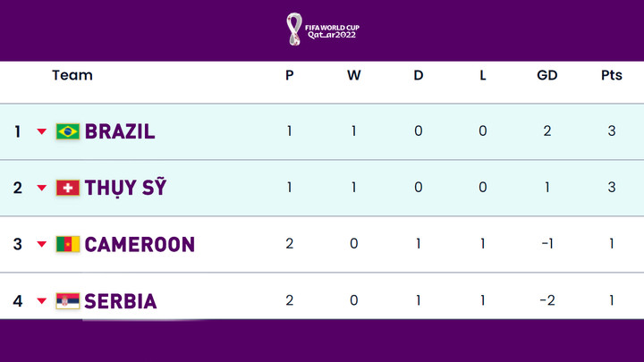This screenshot has height=362, width=644.
Task: Click the Brazil flag icon
Action: [67, 131]
